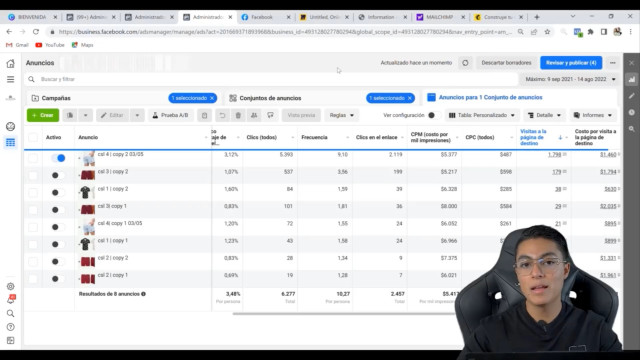
Task: Select checkbox for csl 4 | copy 2 03/05 row
Action: (x=33, y=158)
